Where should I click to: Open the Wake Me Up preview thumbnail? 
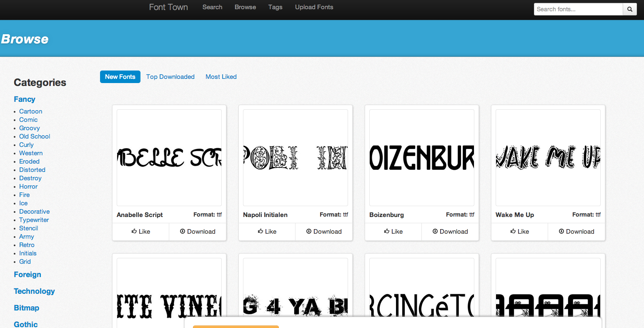pyautogui.click(x=548, y=158)
